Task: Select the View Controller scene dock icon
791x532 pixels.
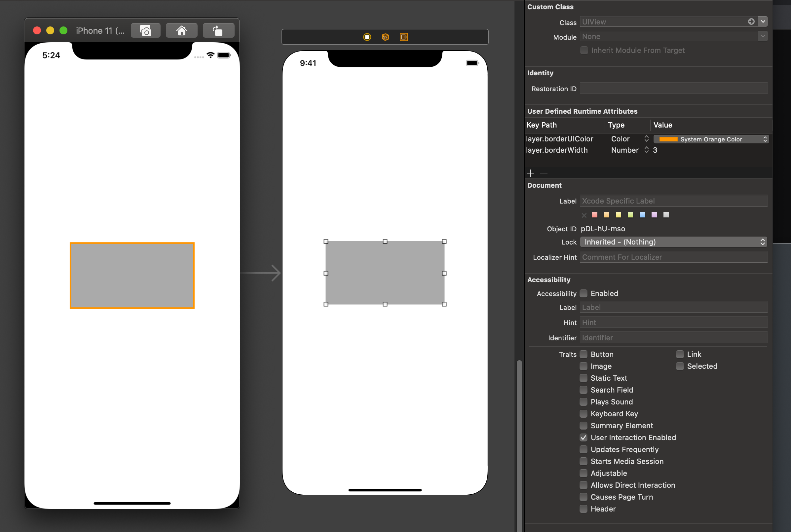Action: click(x=367, y=37)
